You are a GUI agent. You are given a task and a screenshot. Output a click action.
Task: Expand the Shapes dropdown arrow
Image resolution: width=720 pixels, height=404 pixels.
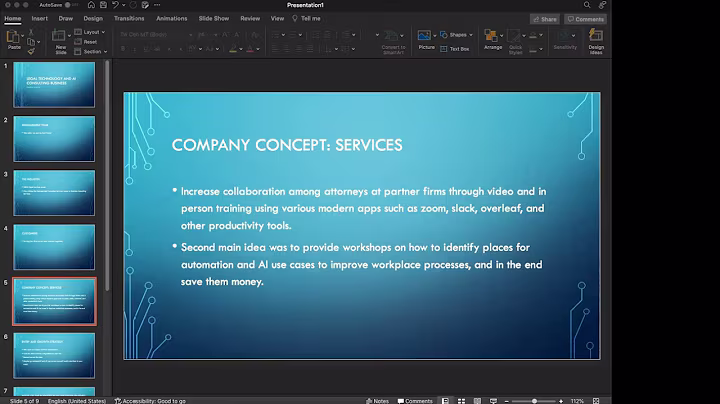471,35
